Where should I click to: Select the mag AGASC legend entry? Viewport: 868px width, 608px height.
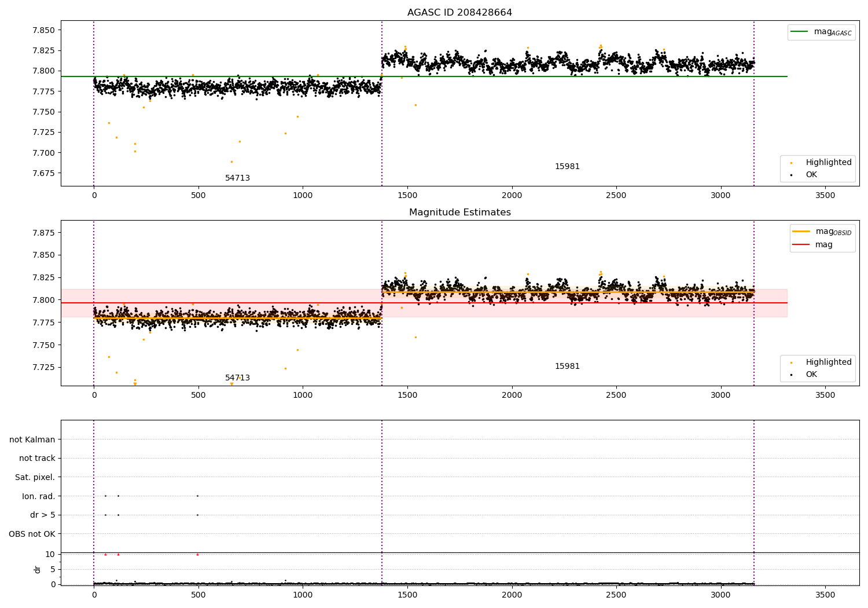coord(821,32)
